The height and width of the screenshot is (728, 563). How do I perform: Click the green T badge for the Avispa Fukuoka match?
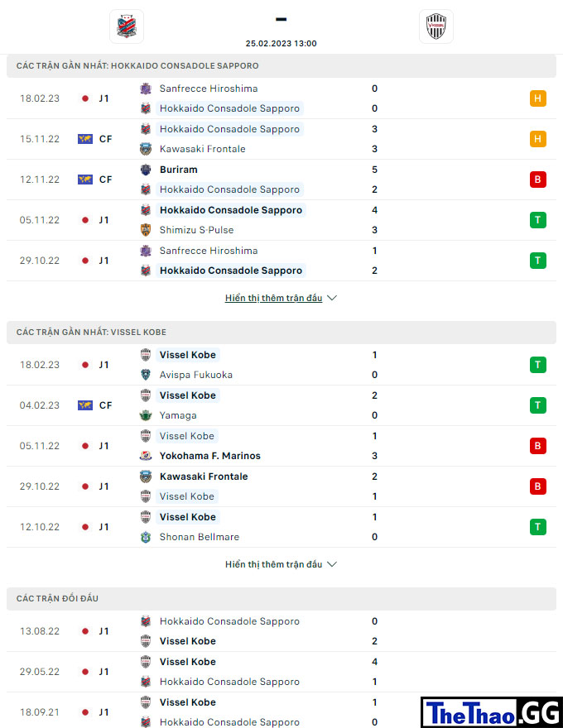click(538, 365)
